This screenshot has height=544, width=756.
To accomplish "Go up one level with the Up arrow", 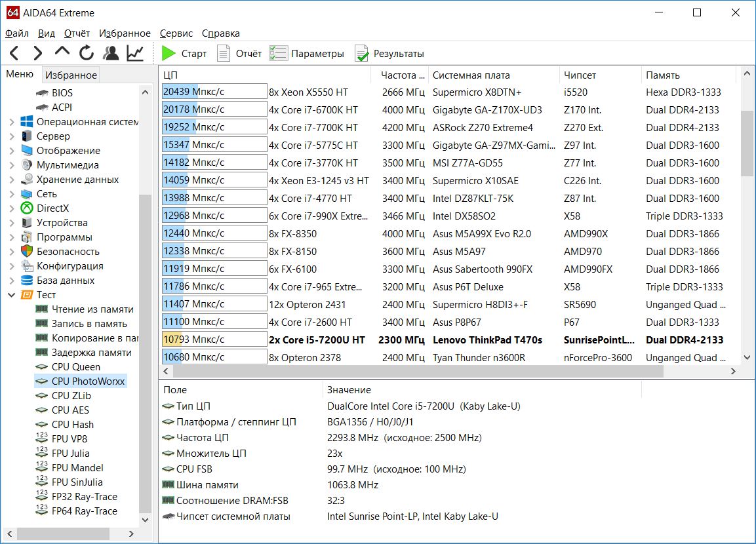I will coord(62,51).
